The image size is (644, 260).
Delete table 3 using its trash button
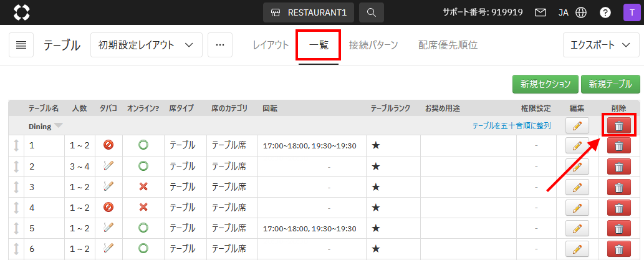coord(618,187)
